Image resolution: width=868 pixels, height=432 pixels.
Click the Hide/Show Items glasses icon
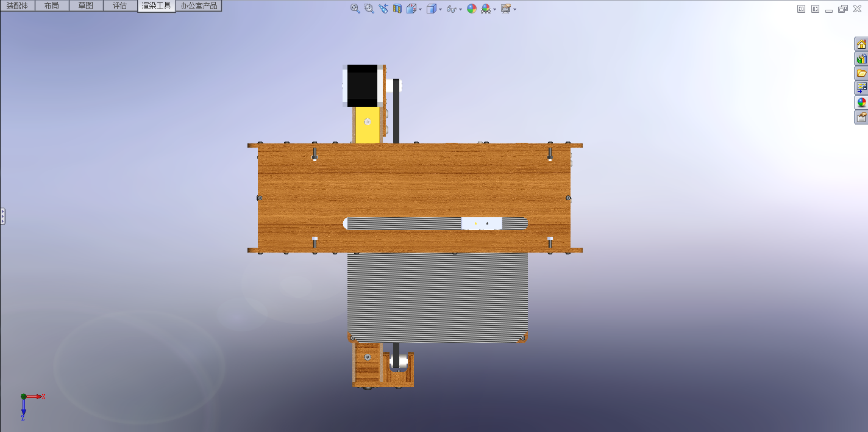tap(451, 9)
